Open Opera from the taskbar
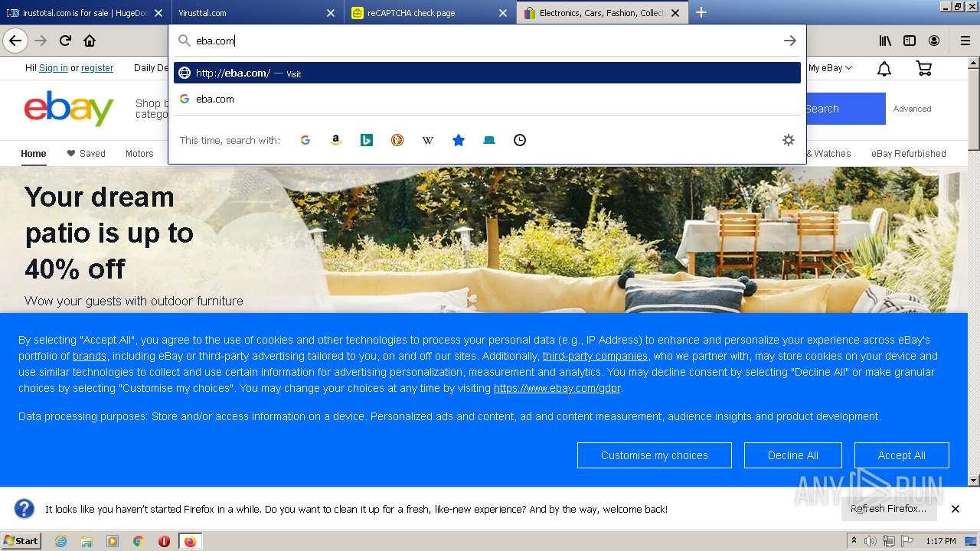980x551 pixels. click(164, 541)
